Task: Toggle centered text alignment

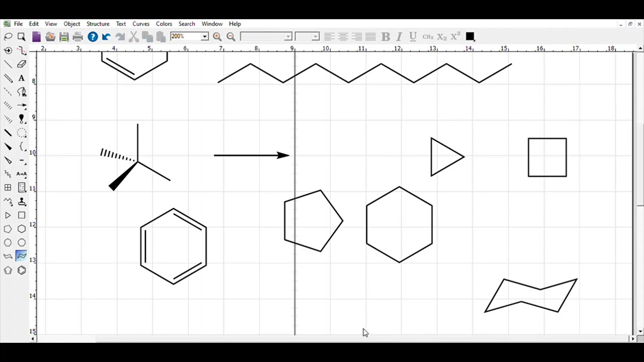Action: point(343,37)
